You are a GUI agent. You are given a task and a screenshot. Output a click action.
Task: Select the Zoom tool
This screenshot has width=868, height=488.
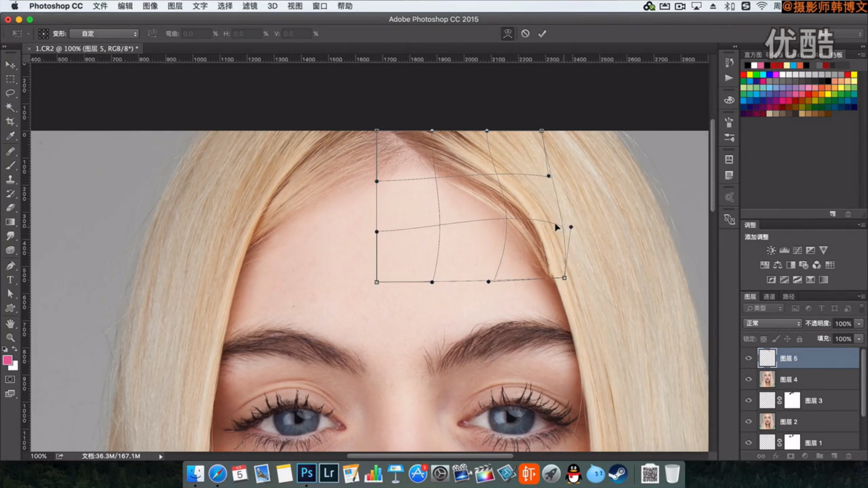coord(10,337)
